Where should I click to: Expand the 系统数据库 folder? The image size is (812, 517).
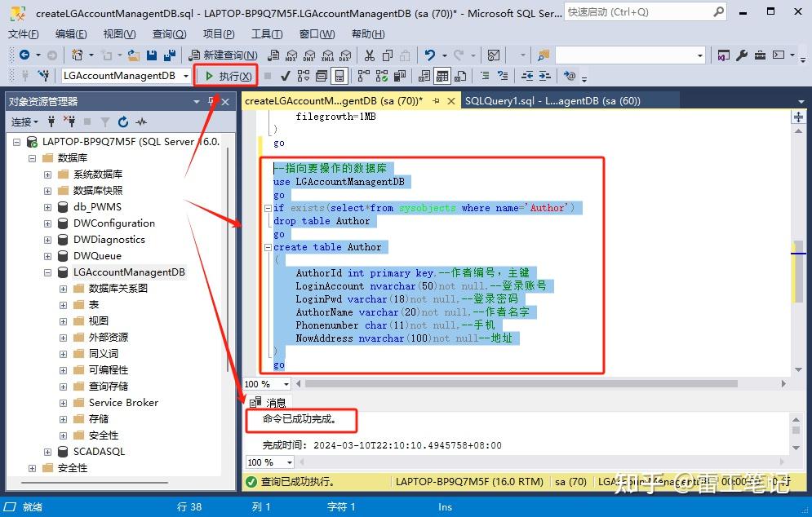47,175
